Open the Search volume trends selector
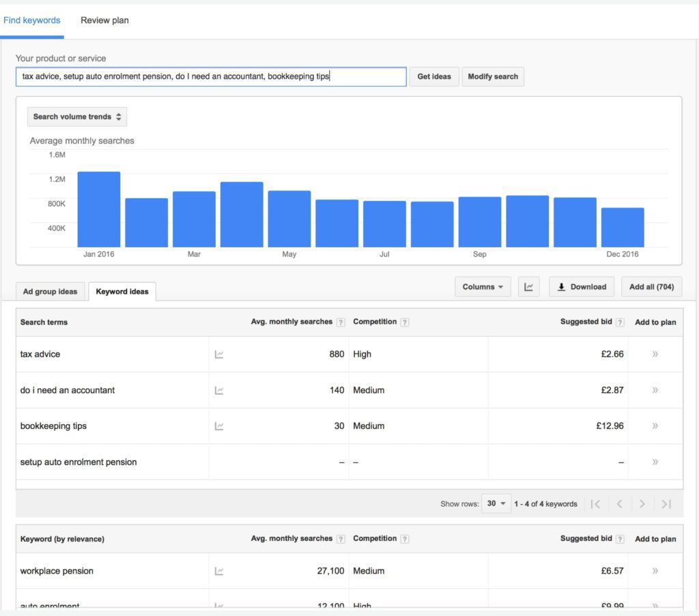This screenshot has height=616, width=699. 76,116
